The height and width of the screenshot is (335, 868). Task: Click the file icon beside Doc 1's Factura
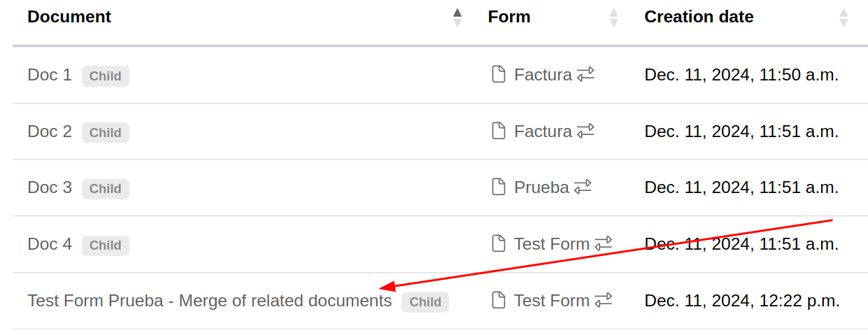coord(499,74)
